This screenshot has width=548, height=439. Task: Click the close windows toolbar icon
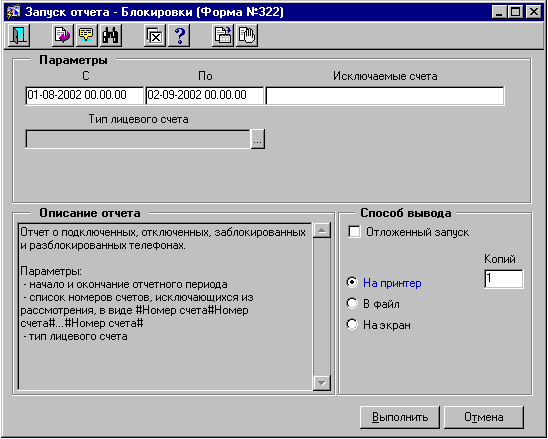tap(155, 35)
